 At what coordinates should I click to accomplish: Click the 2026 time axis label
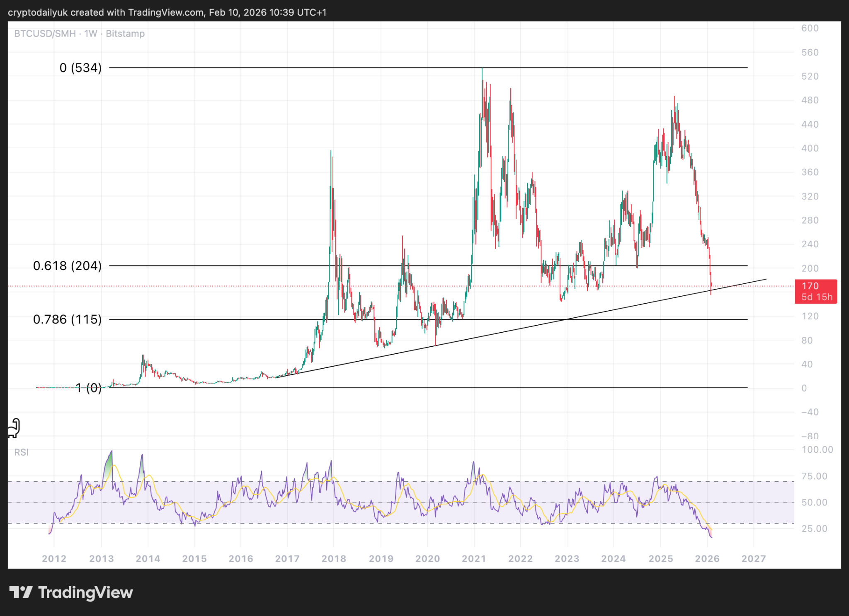[707, 559]
